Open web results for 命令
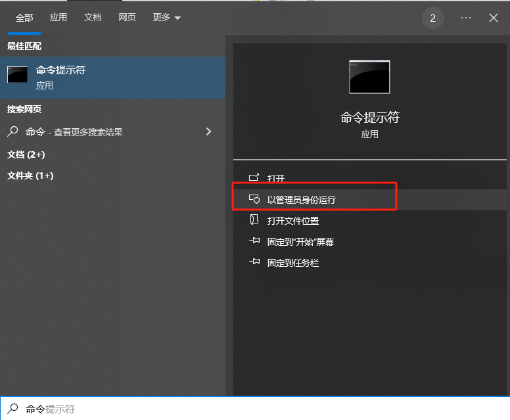Screen dimensions: 510x420 (x=112, y=131)
